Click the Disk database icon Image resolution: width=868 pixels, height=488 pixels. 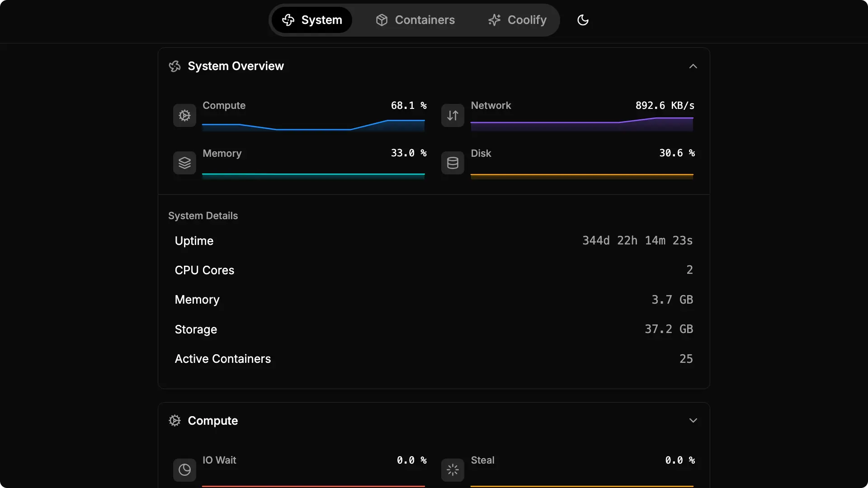click(x=453, y=163)
